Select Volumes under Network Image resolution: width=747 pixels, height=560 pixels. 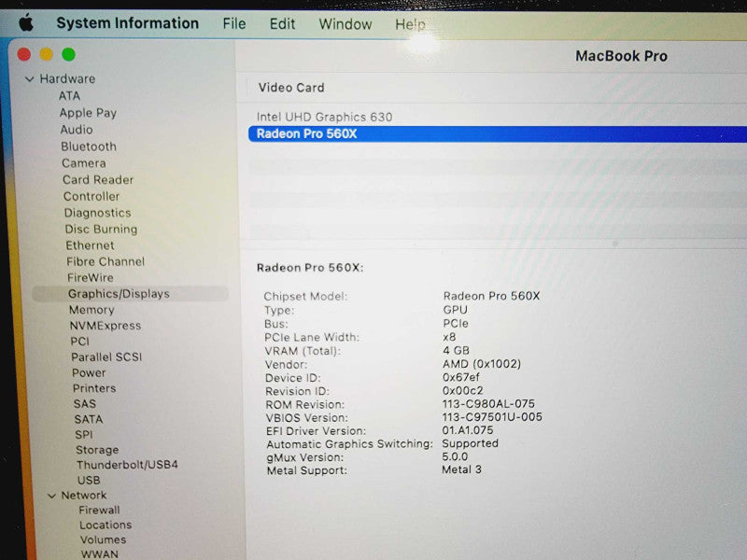coord(103,540)
